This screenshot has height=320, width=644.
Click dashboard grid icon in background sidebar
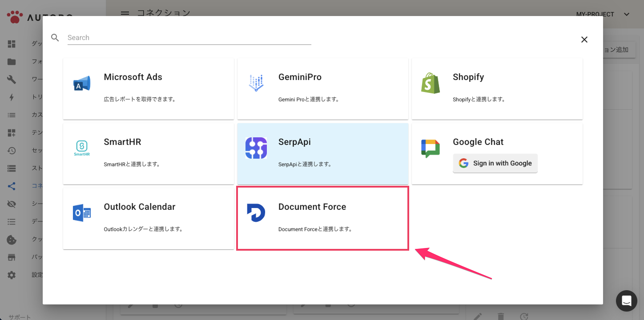pos(12,44)
